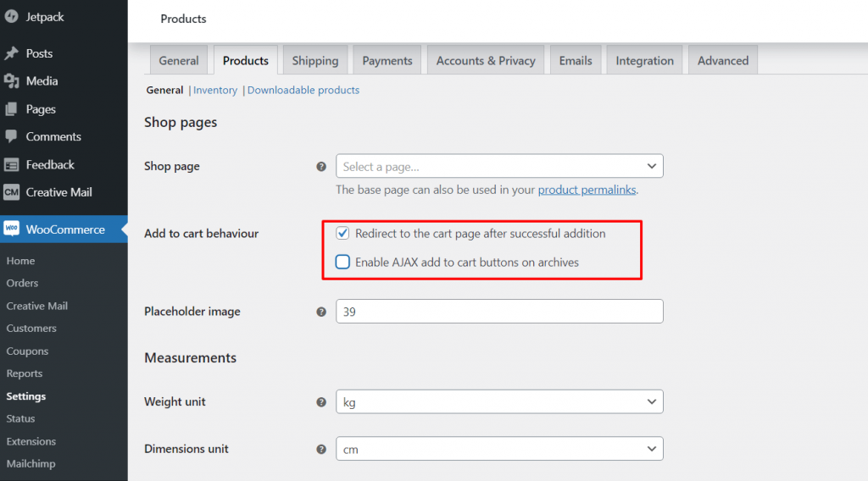Click the Posts pushpin icon
Image resolution: width=868 pixels, height=481 pixels.
pyautogui.click(x=11, y=53)
